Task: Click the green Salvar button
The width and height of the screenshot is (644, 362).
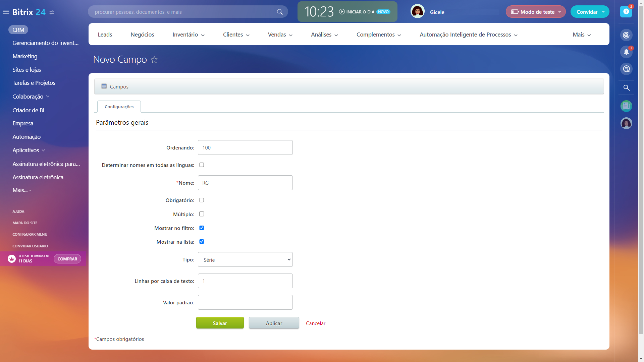Action: click(220, 323)
